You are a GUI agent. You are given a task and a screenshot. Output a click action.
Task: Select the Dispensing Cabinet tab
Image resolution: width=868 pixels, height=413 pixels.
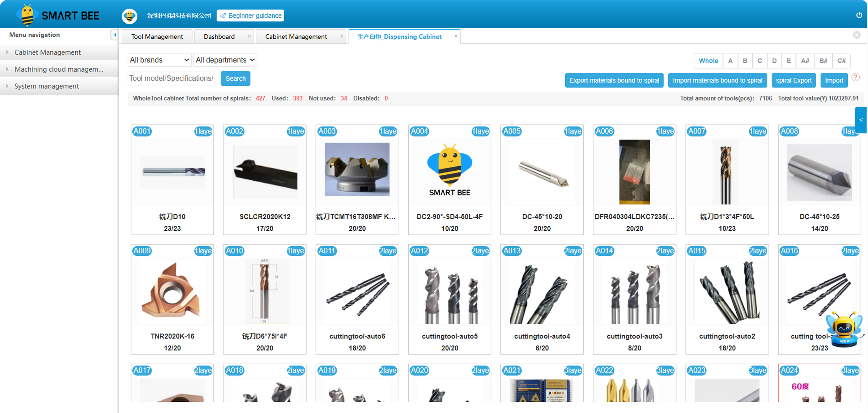point(399,37)
